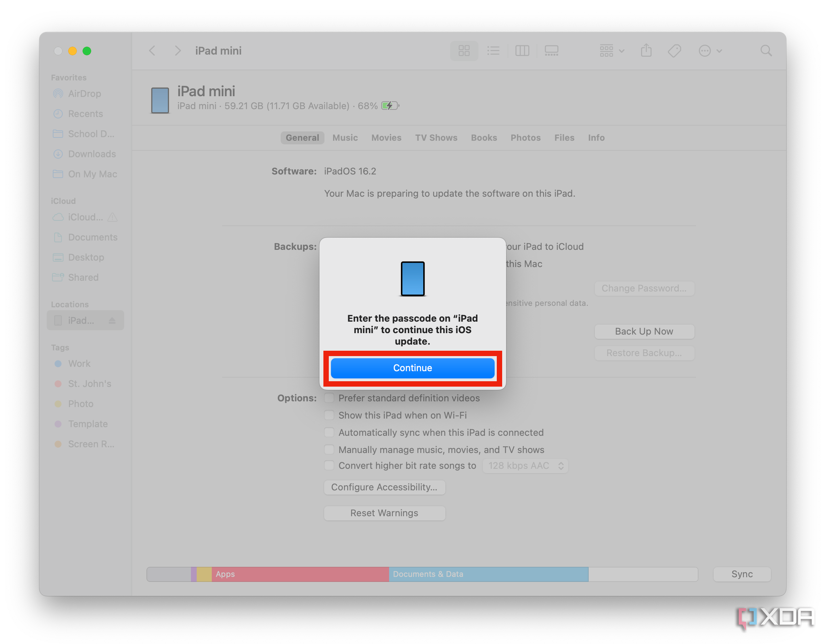The image size is (827, 644).
Task: Open the group-by dropdown in the toolbar
Action: 611,50
